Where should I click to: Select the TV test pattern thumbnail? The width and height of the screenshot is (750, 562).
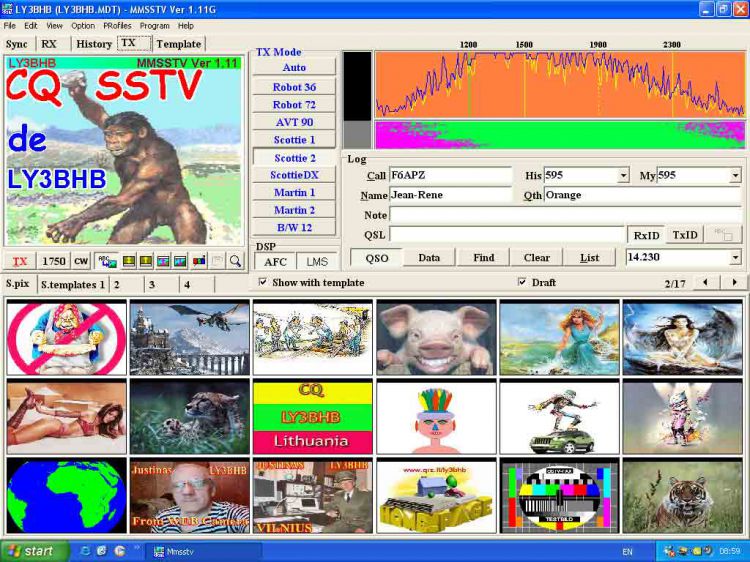click(x=559, y=496)
